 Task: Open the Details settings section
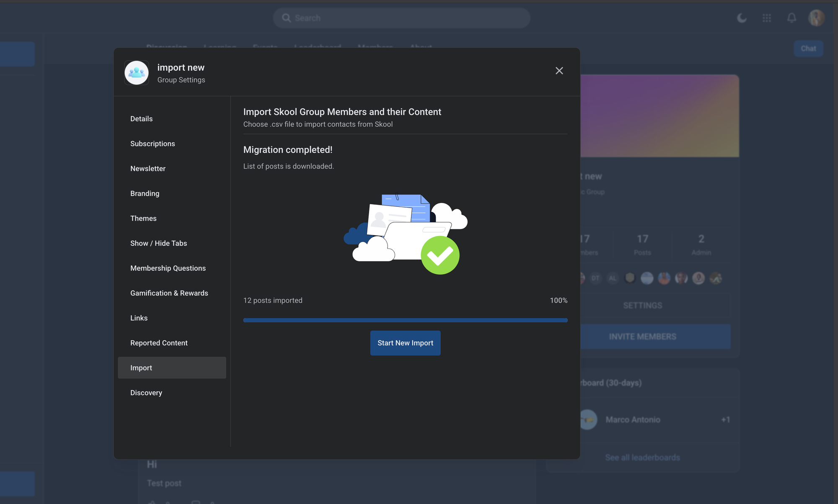141,119
